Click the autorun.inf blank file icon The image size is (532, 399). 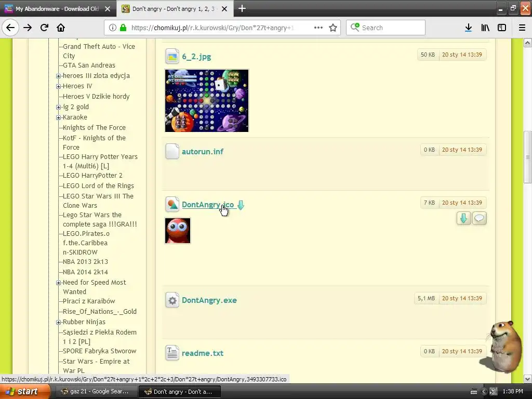click(172, 151)
